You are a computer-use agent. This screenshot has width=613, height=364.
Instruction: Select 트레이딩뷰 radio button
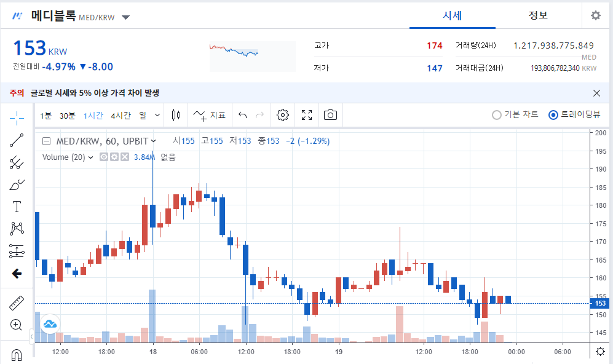[553, 115]
